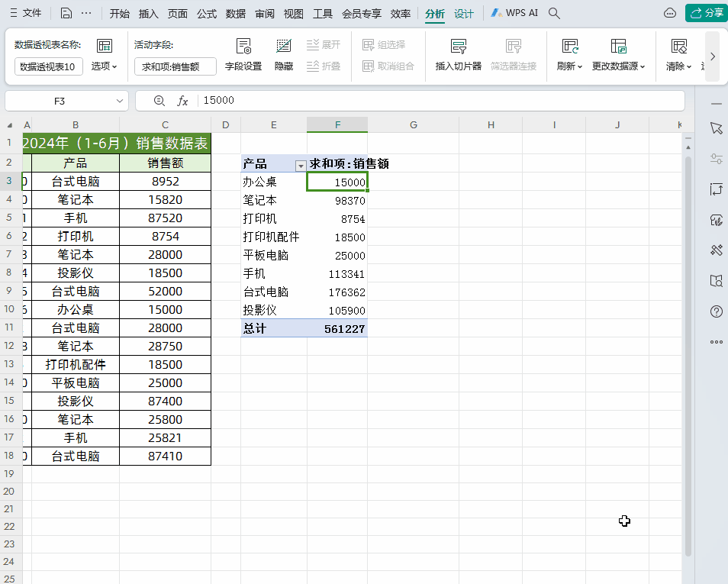Screen dimensions: 728x584
Task: Expand the 清除 clear dropdown
Action: [679, 66]
